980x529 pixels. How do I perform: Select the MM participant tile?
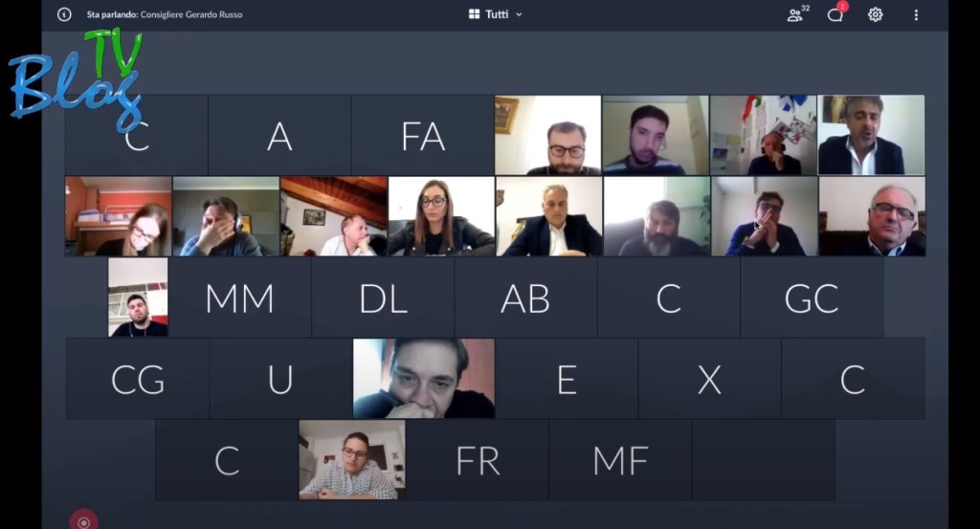tap(240, 298)
